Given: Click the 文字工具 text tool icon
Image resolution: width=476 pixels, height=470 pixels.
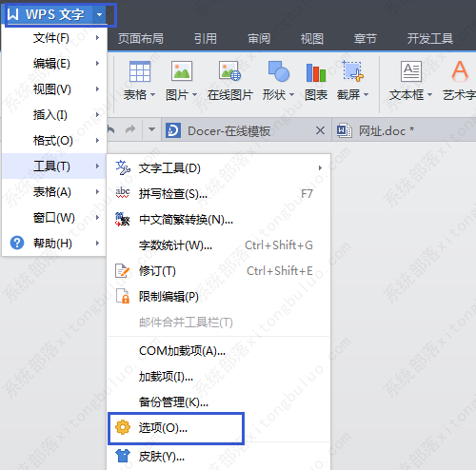Looking at the screenshot, I should [x=123, y=167].
